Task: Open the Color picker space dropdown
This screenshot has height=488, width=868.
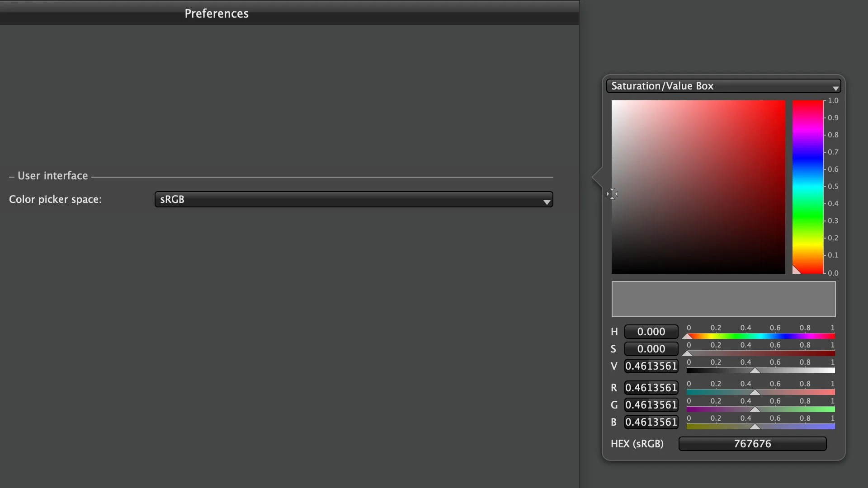Action: (353, 199)
